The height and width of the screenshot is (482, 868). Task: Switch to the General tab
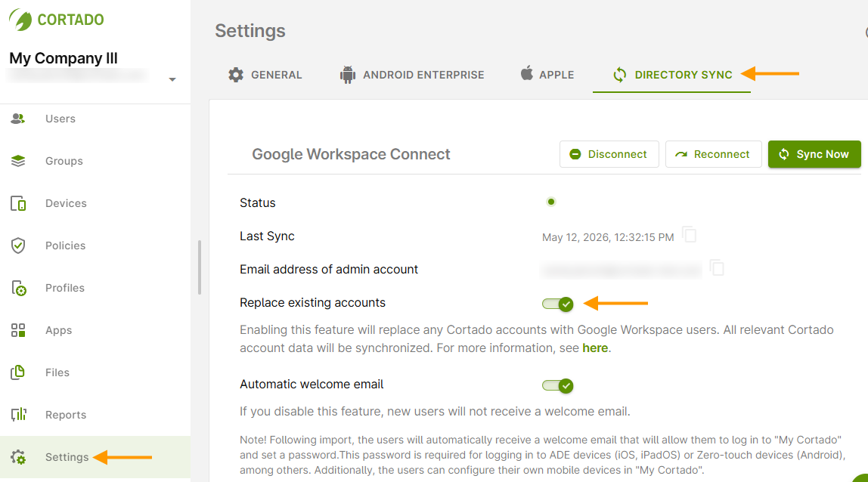[265, 75]
